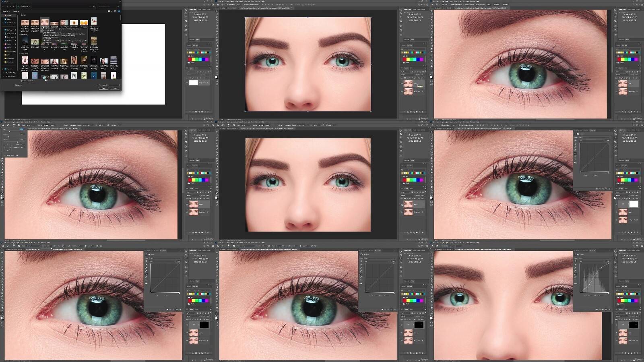Click the back arrow in the file dialog

point(3,6)
